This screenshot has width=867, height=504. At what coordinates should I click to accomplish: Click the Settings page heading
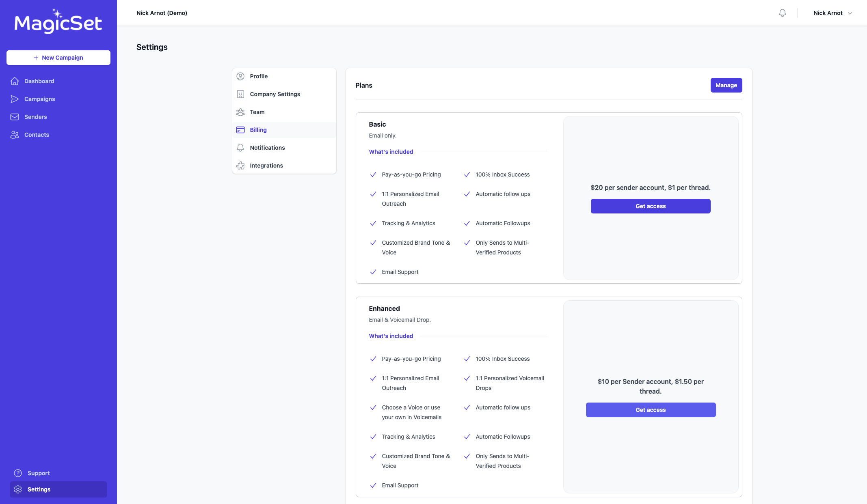tap(152, 47)
